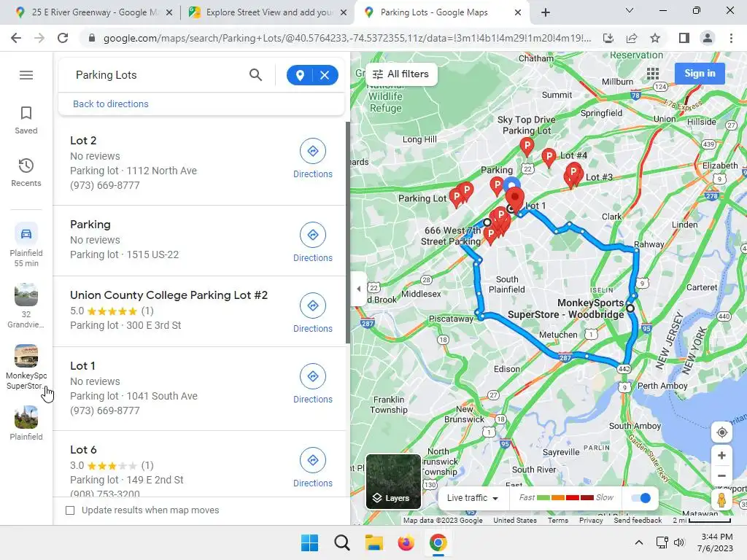Launch Firefox from the taskbar
Screen dimensions: 747x560
(406, 542)
